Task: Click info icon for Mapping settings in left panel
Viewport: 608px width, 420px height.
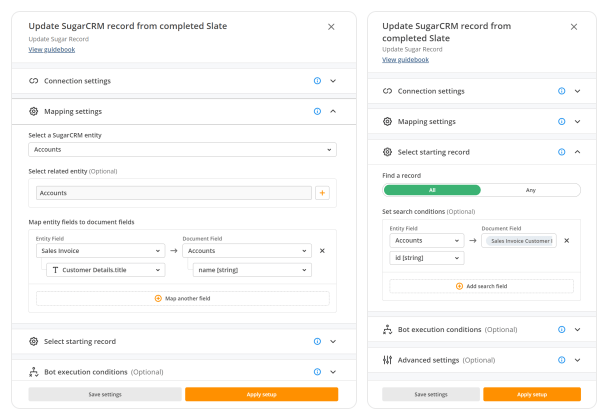Action: click(317, 111)
